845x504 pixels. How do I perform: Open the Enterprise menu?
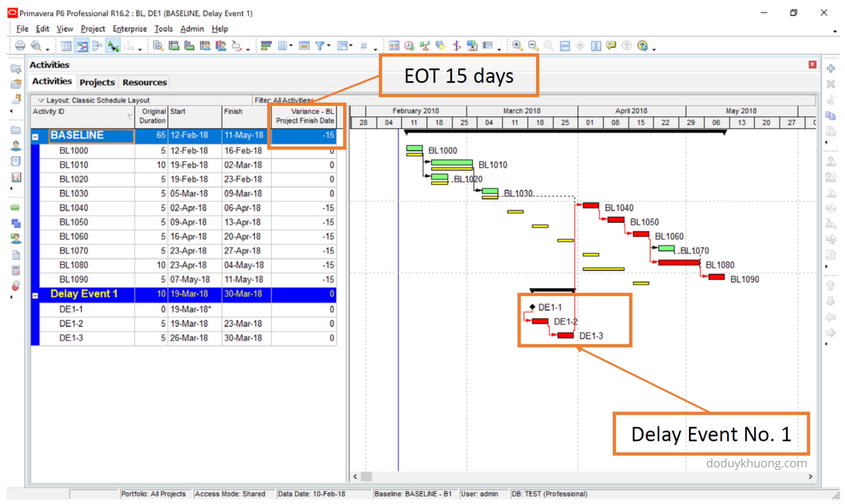tap(129, 29)
